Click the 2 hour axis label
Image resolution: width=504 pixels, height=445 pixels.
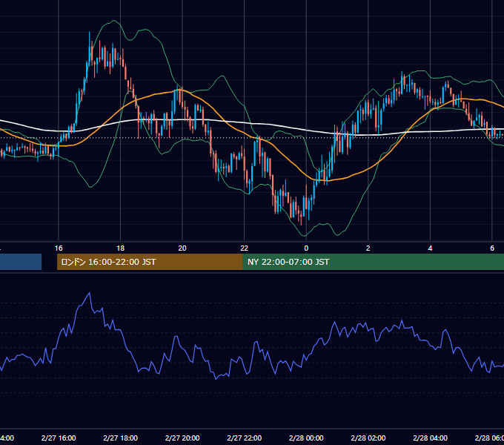368,248
